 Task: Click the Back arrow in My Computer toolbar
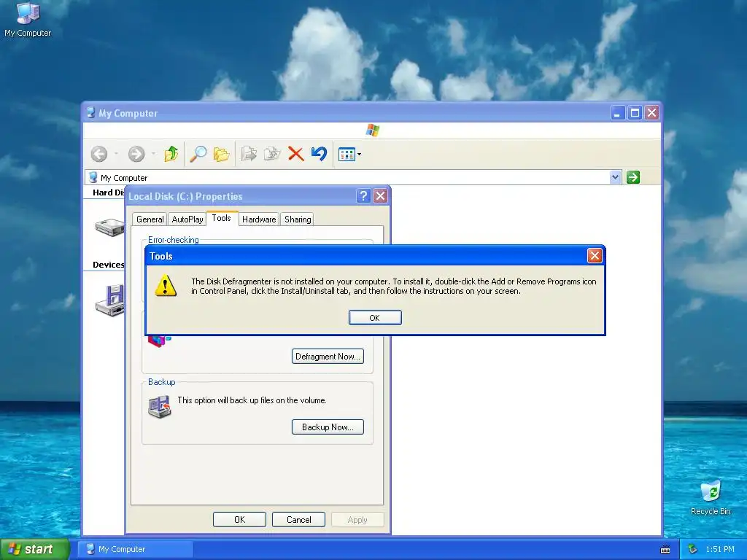99,154
